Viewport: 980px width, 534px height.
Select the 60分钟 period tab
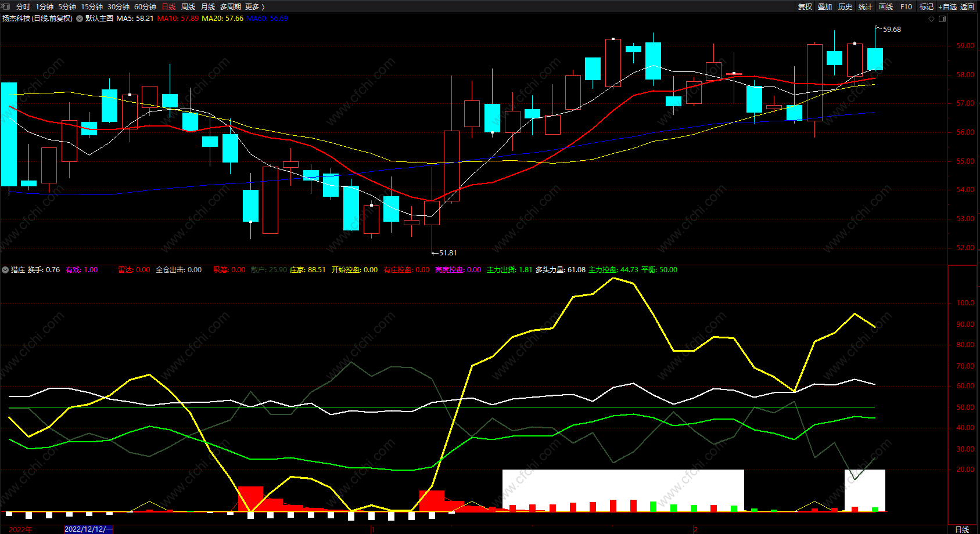(x=145, y=6)
